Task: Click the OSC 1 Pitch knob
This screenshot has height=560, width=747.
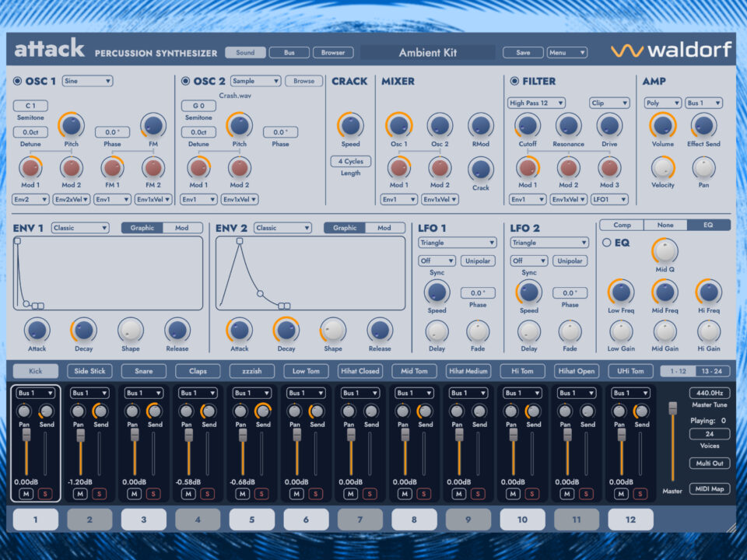Action: [71, 125]
